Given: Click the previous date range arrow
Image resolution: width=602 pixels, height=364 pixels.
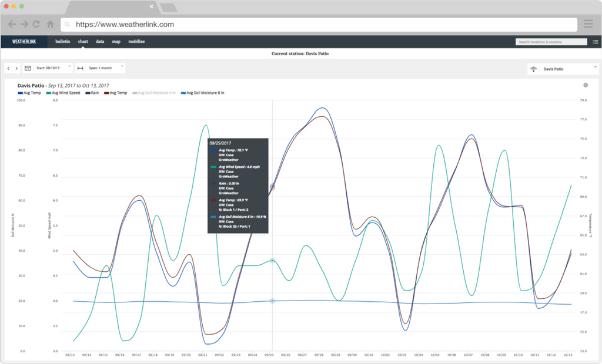Looking at the screenshot, I should (x=9, y=68).
